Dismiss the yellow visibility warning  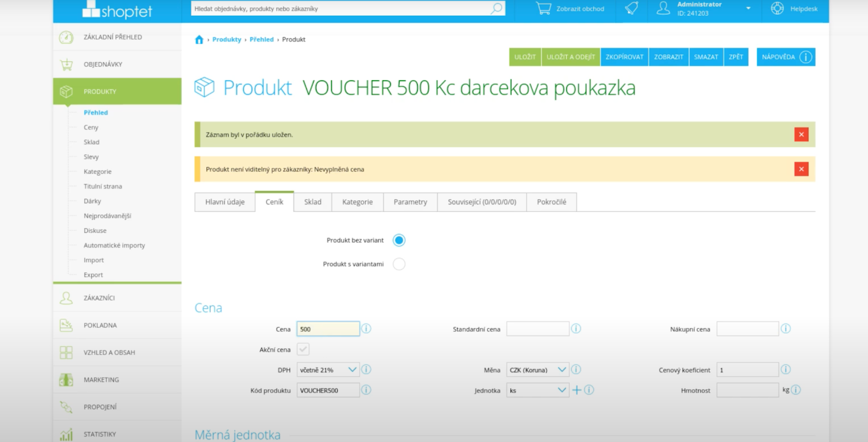[x=801, y=169]
